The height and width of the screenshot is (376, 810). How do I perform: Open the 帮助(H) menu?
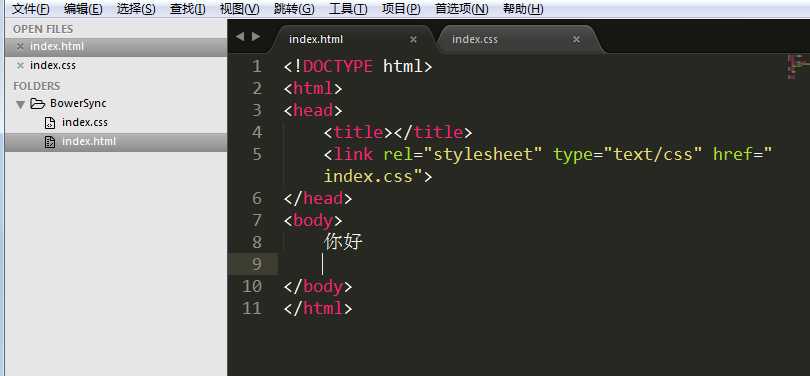pyautogui.click(x=523, y=9)
